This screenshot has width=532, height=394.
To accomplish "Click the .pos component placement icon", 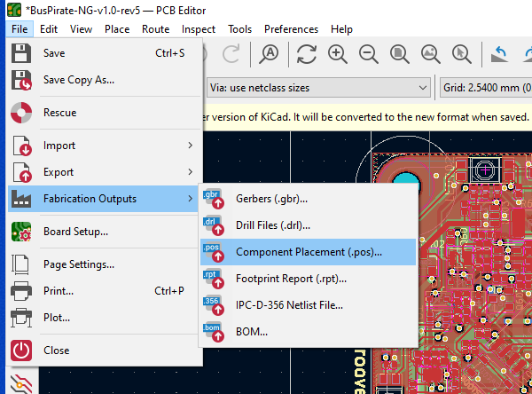I will click(x=214, y=252).
